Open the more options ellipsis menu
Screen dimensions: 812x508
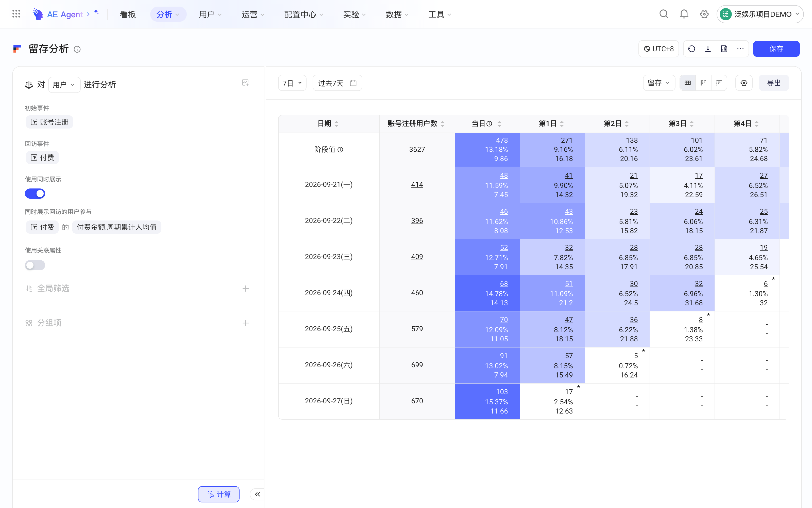pos(740,49)
